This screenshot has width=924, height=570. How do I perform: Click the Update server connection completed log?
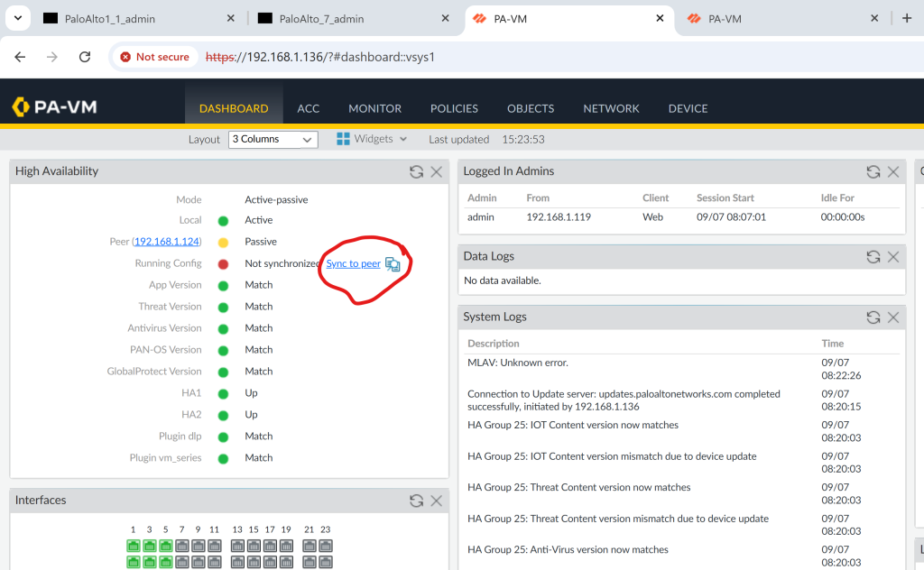tap(624, 400)
